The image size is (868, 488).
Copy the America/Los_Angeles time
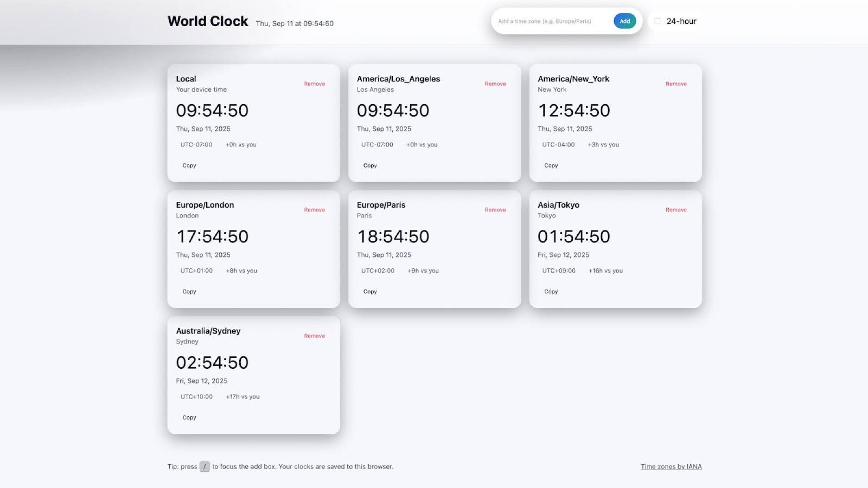click(x=370, y=165)
